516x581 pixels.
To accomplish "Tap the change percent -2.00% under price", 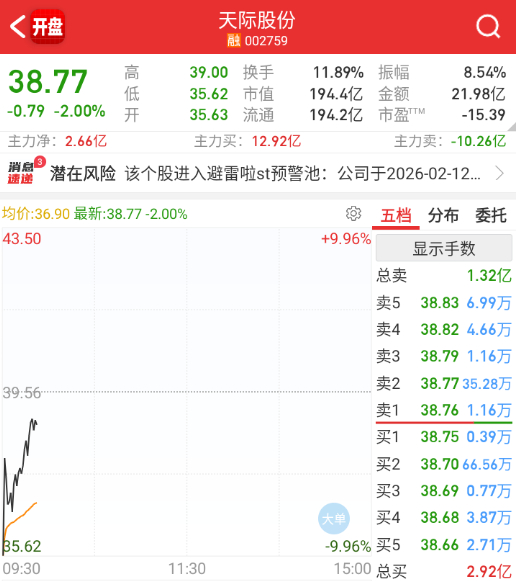I will click(80, 111).
